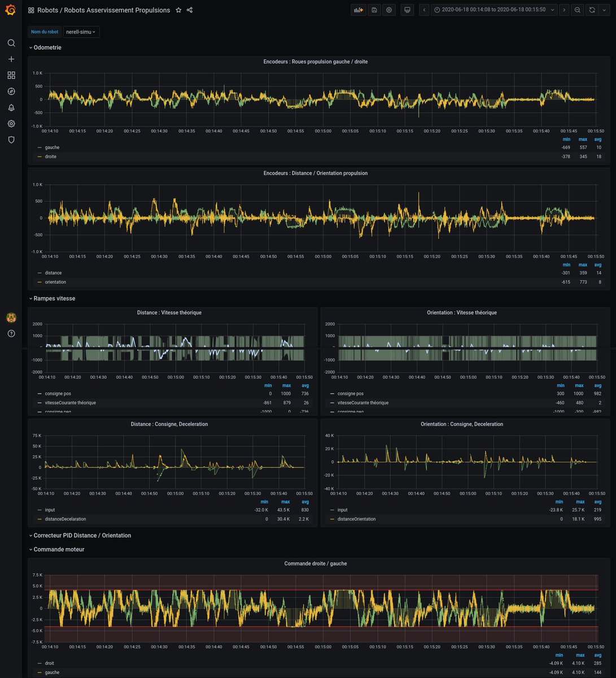Toggle the orientation series legend entry
The width and height of the screenshot is (616, 678).
(55, 282)
